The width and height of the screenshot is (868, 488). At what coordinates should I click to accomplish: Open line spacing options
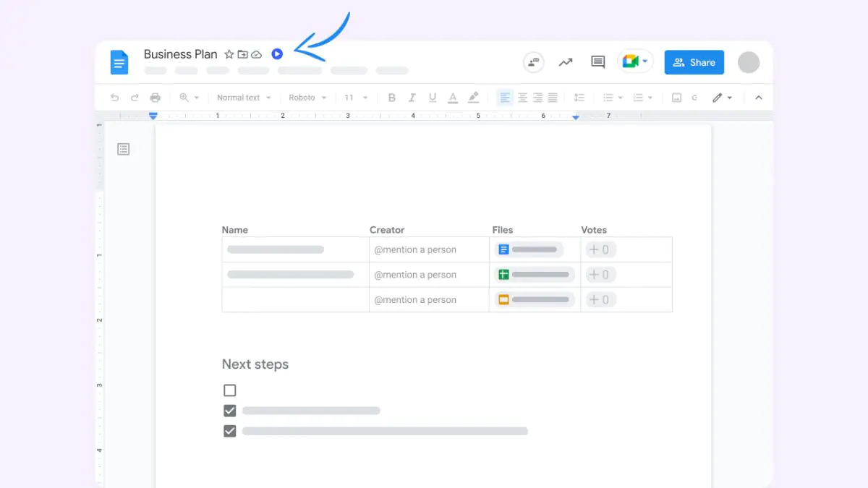point(579,97)
